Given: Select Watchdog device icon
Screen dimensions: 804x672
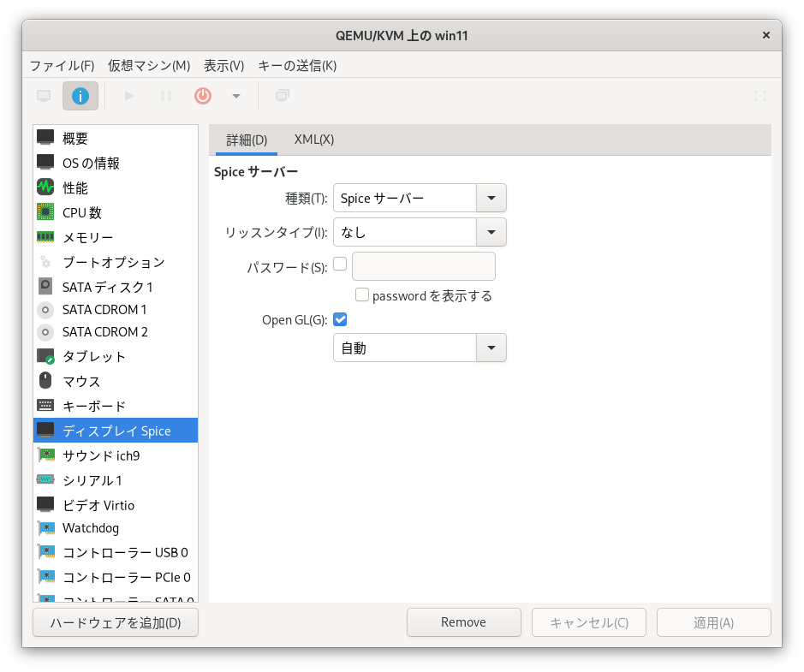Looking at the screenshot, I should pos(45,528).
